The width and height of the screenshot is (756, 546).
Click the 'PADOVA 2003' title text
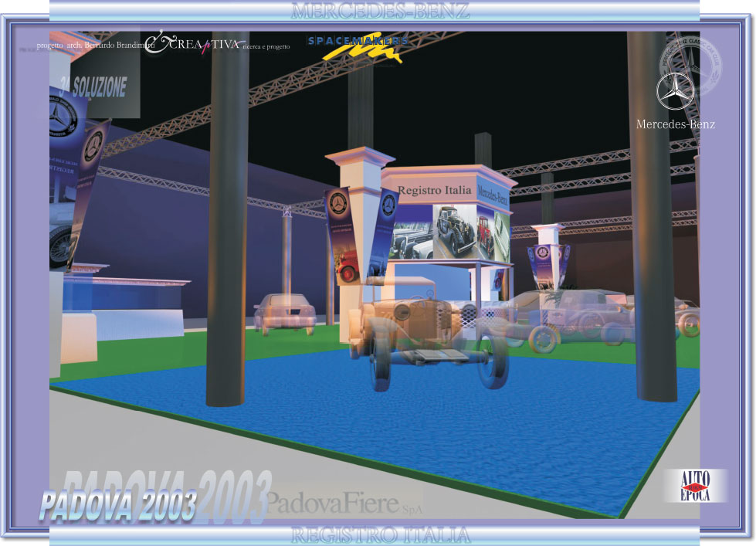click(x=118, y=505)
